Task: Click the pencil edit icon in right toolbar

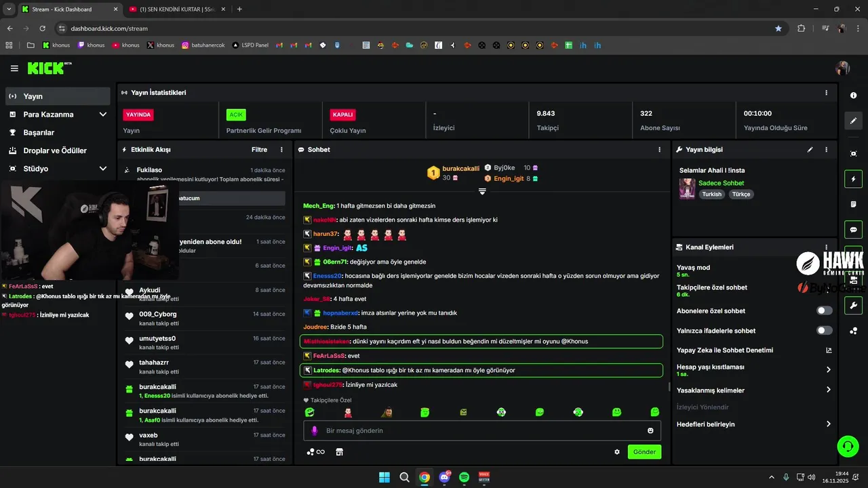Action: pos(854,121)
